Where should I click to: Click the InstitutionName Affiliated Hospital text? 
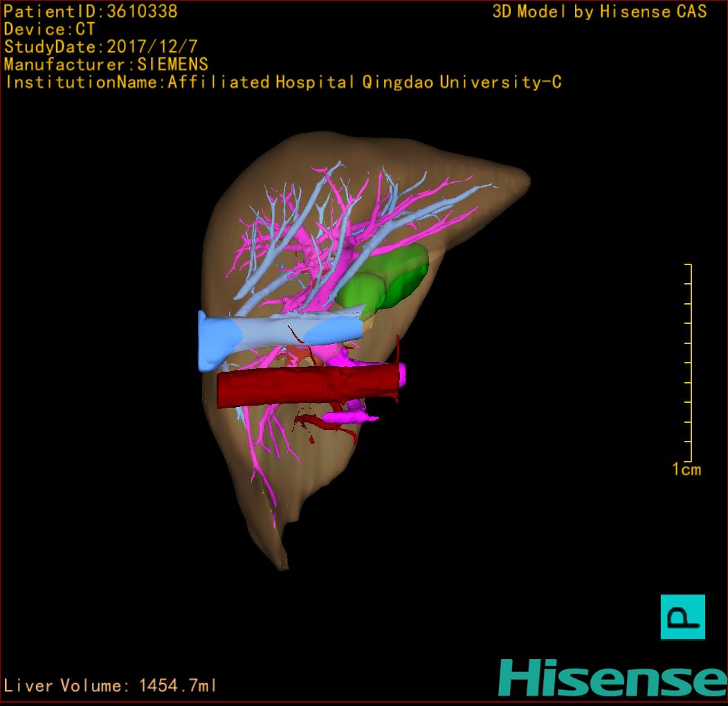pos(283,82)
